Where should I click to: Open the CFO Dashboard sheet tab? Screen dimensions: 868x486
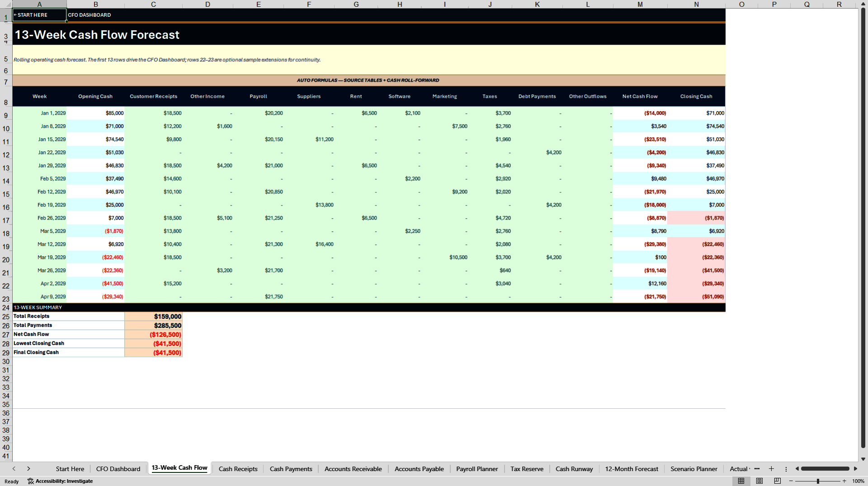(118, 469)
